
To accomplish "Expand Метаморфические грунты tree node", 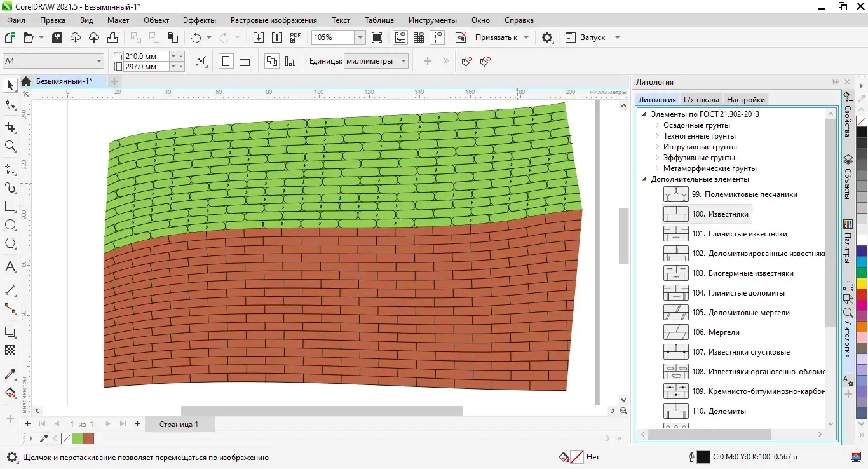I will point(658,168).
